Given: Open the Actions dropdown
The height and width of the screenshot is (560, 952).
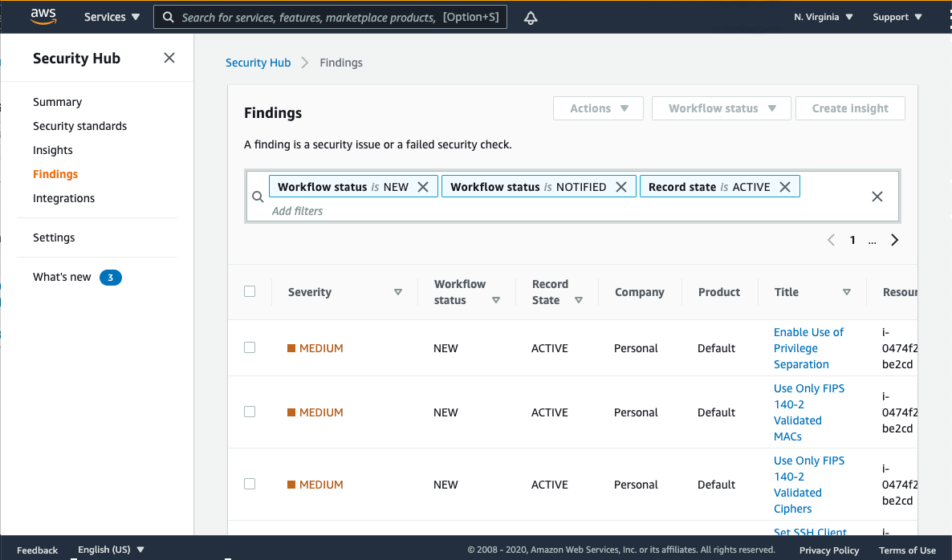Looking at the screenshot, I should (x=598, y=108).
